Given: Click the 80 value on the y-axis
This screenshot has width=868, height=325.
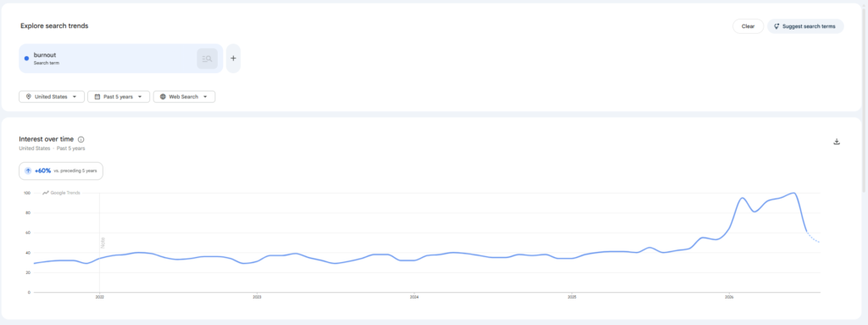Looking at the screenshot, I should [27, 213].
